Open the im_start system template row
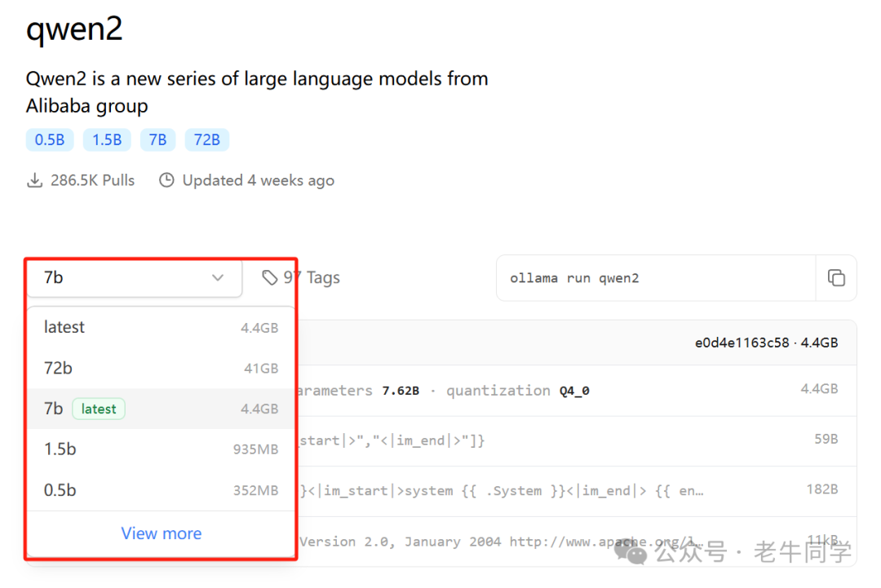The height and width of the screenshot is (588, 881). [x=577, y=491]
